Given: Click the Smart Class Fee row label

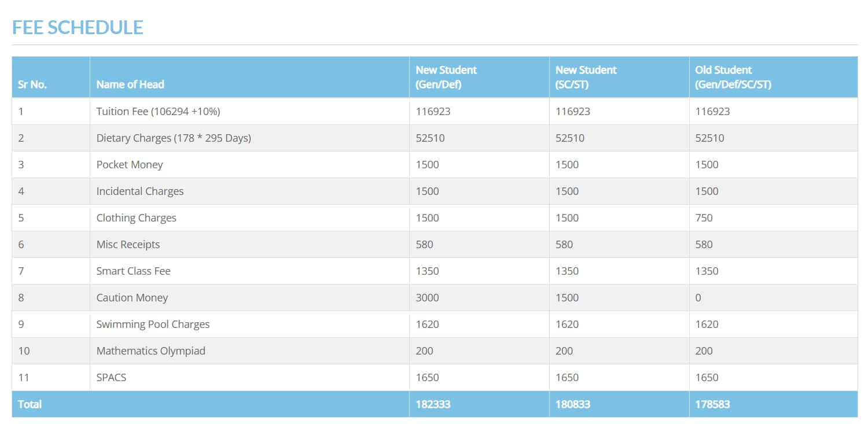Looking at the screenshot, I should tap(134, 271).
